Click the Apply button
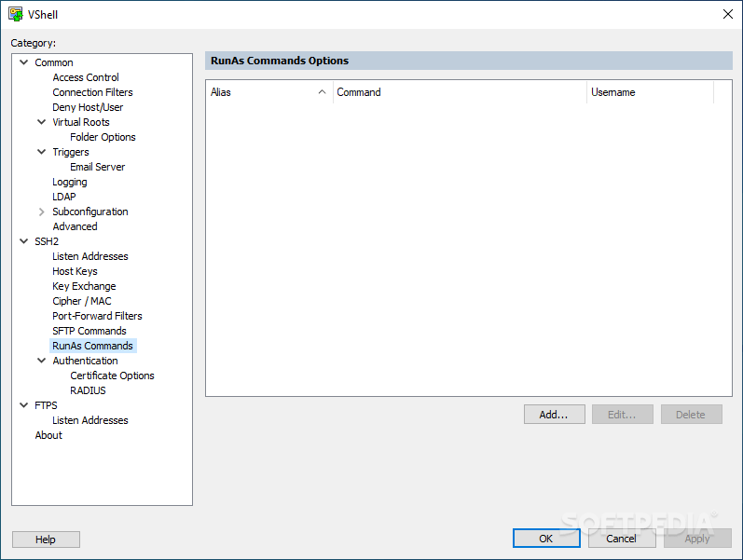The image size is (743, 560). [x=697, y=539]
